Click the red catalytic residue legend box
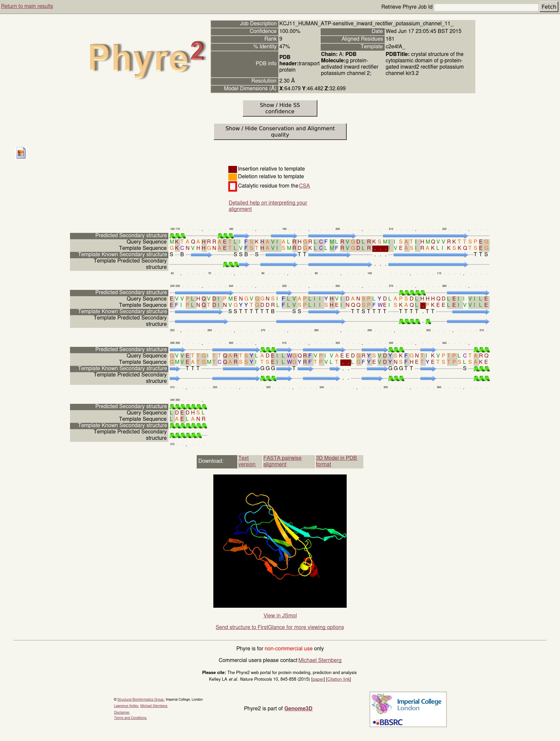Viewport: 560px width, 741px height. [x=232, y=186]
